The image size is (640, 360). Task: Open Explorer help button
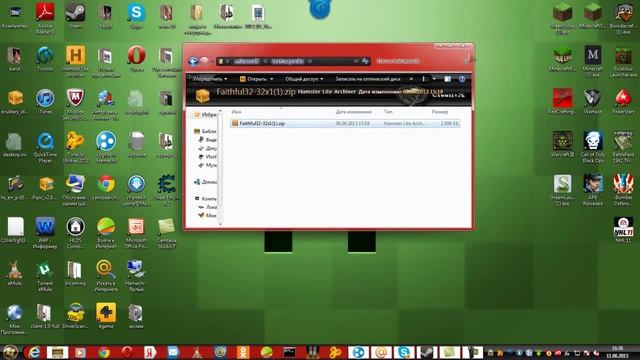462,79
